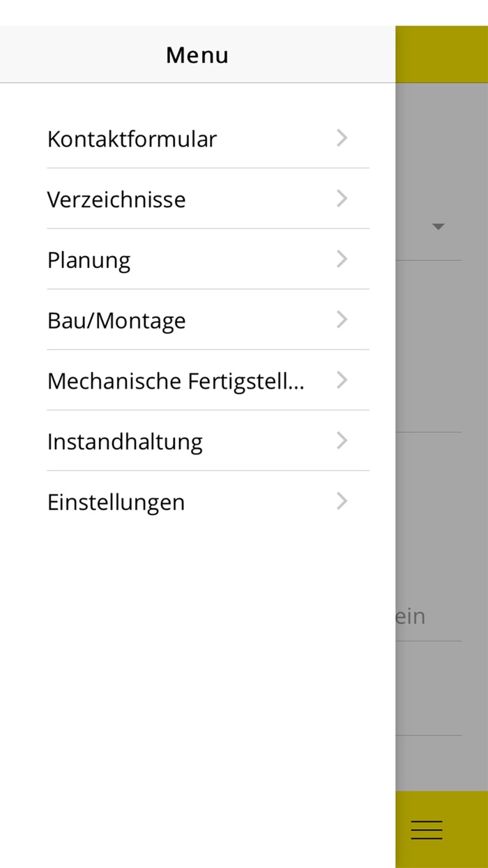Image resolution: width=488 pixels, height=868 pixels.
Task: Click the chevron arrow beside Instandhaltung
Action: [342, 440]
